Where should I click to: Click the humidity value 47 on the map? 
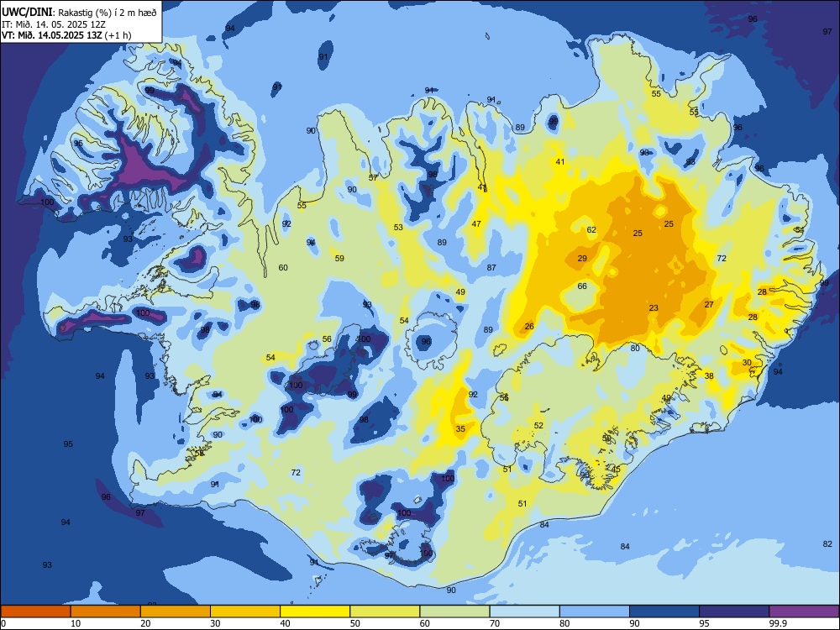point(476,224)
